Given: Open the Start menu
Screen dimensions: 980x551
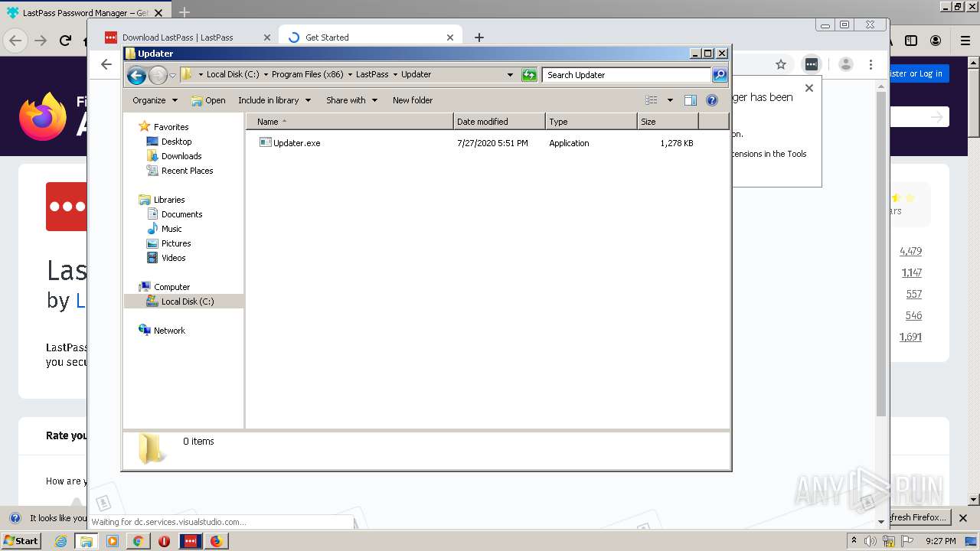Looking at the screenshot, I should [21, 540].
